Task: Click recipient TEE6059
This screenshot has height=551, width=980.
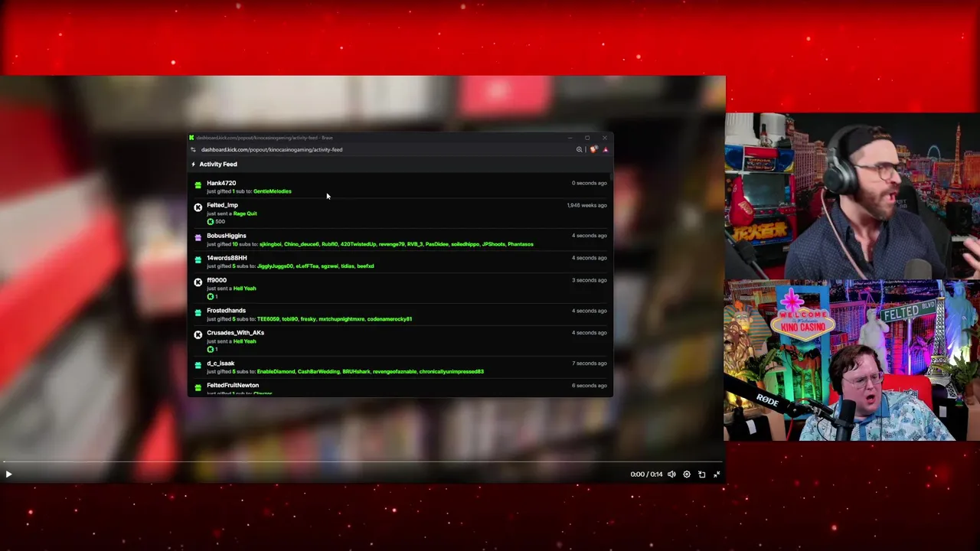Action: tap(268, 319)
